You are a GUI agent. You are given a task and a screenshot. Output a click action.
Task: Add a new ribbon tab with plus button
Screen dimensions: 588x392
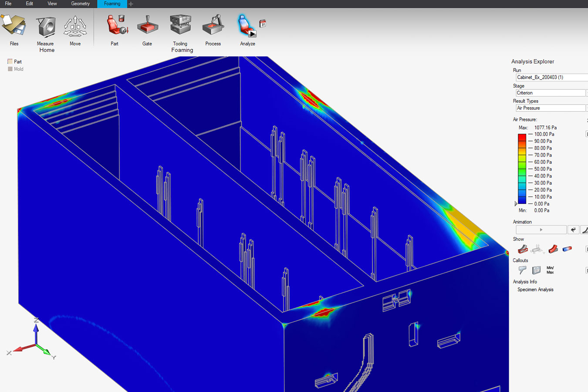coord(131,4)
